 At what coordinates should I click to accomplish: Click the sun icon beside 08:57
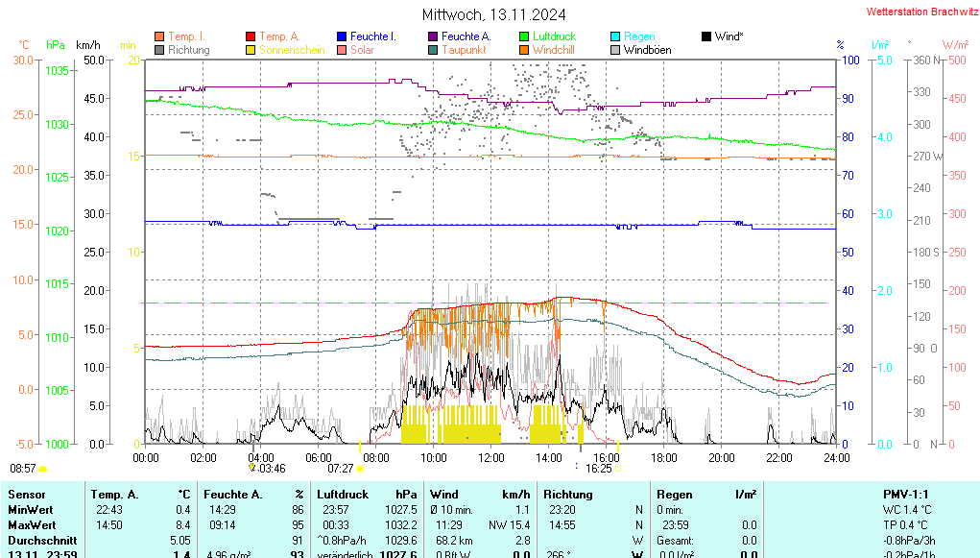[x=43, y=469]
